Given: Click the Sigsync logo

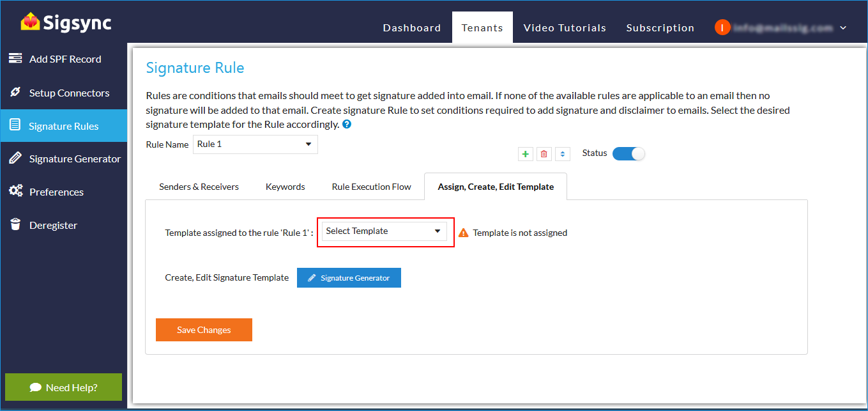Looking at the screenshot, I should point(66,23).
